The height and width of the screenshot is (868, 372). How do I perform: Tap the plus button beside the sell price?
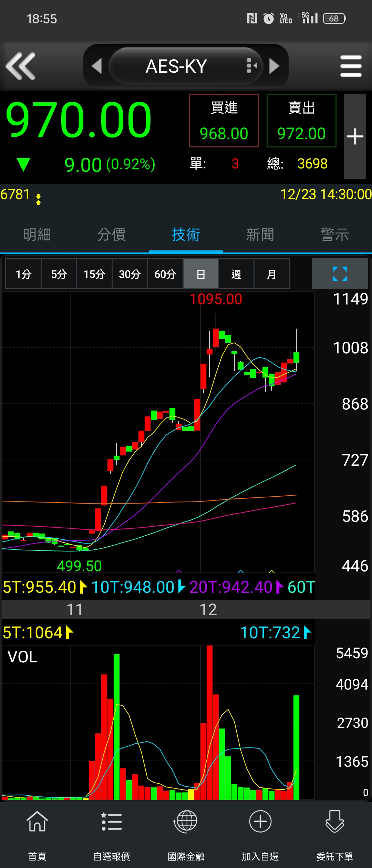tap(355, 136)
